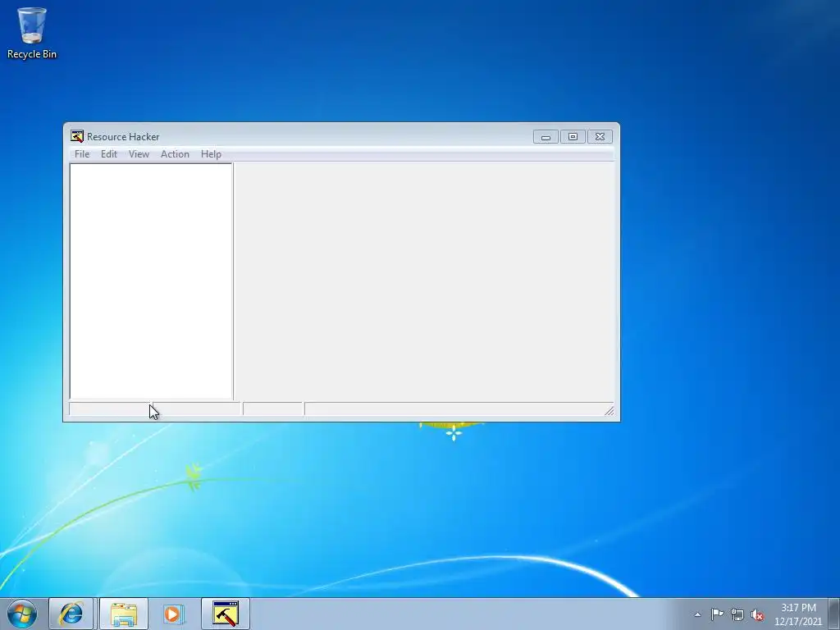This screenshot has height=630, width=840.
Task: Open the Action Center flag icon
Action: [717, 614]
